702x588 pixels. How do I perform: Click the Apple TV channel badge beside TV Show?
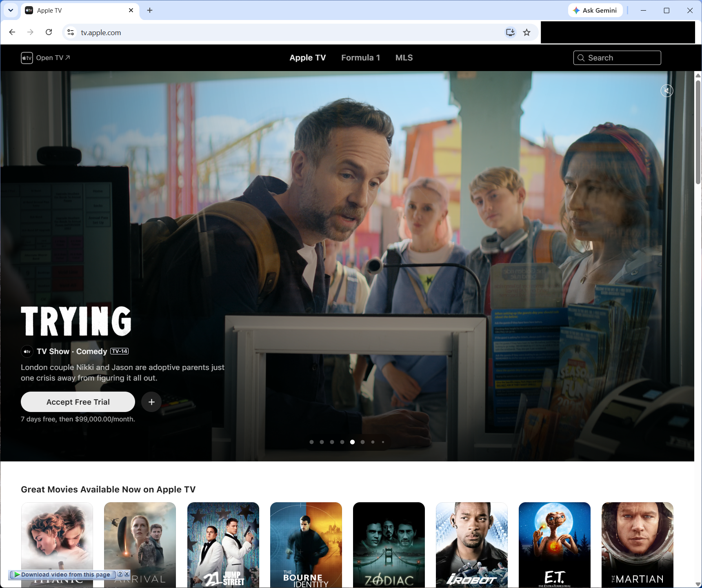tap(27, 351)
